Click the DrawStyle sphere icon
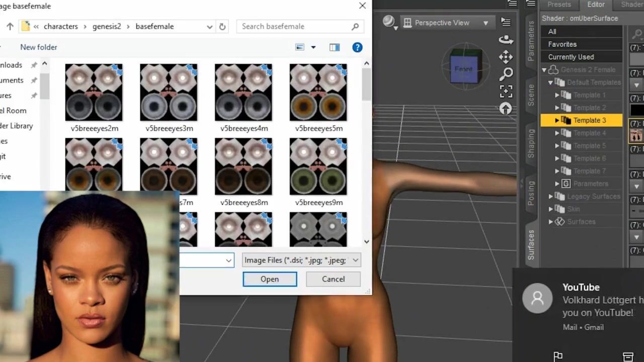This screenshot has width=644, height=362. tap(388, 21)
